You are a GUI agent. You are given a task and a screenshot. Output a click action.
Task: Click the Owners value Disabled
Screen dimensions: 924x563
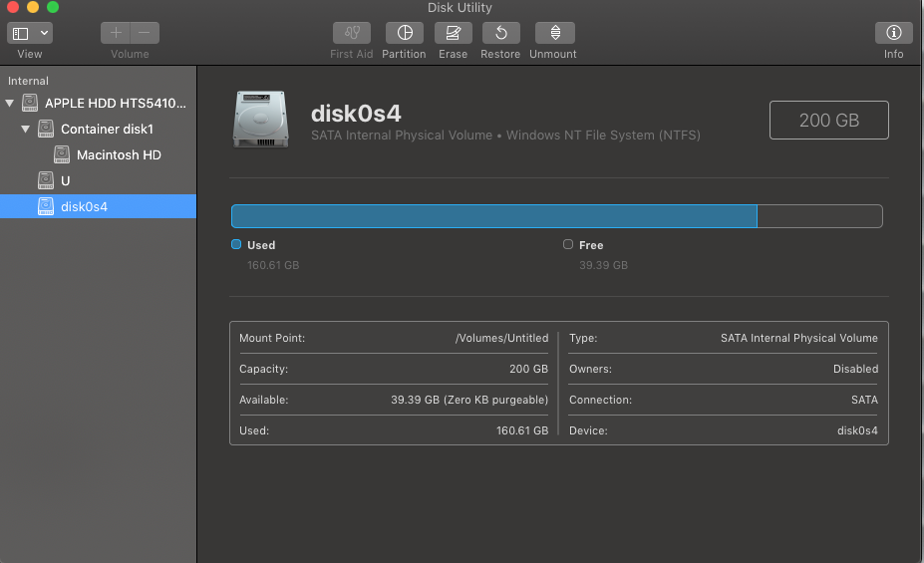[855, 369]
